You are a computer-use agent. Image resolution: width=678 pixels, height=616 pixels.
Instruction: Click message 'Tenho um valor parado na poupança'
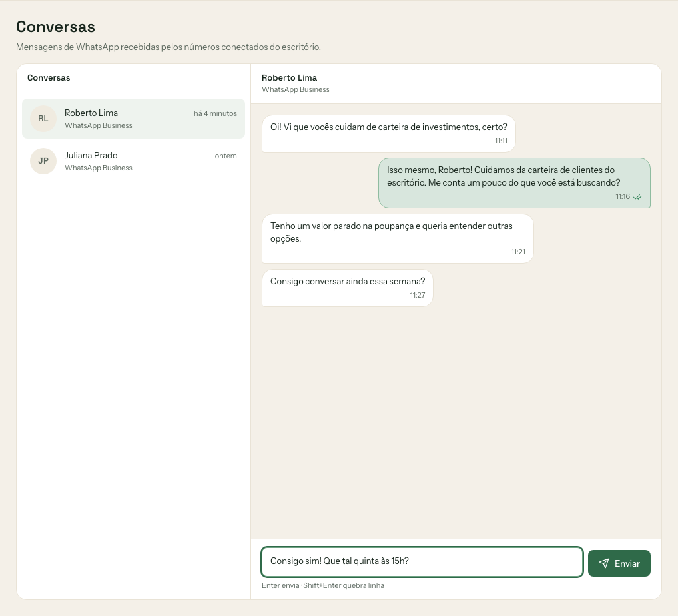click(x=398, y=238)
